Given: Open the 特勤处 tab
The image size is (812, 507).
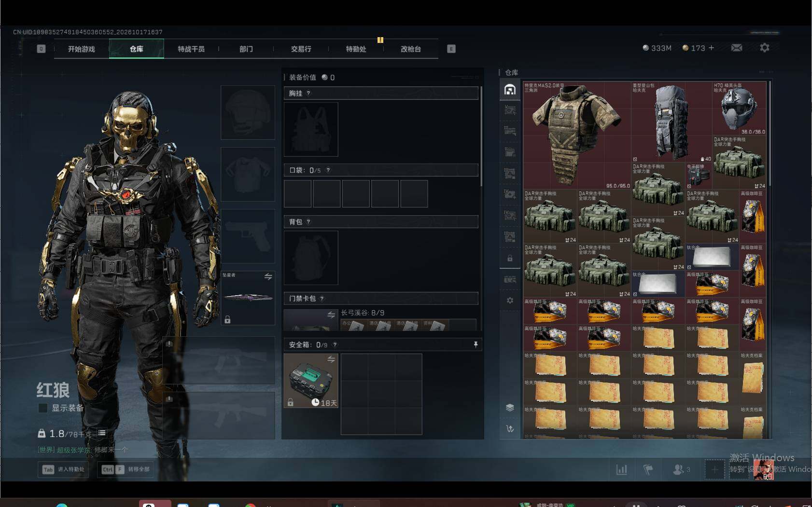Looking at the screenshot, I should pos(356,49).
